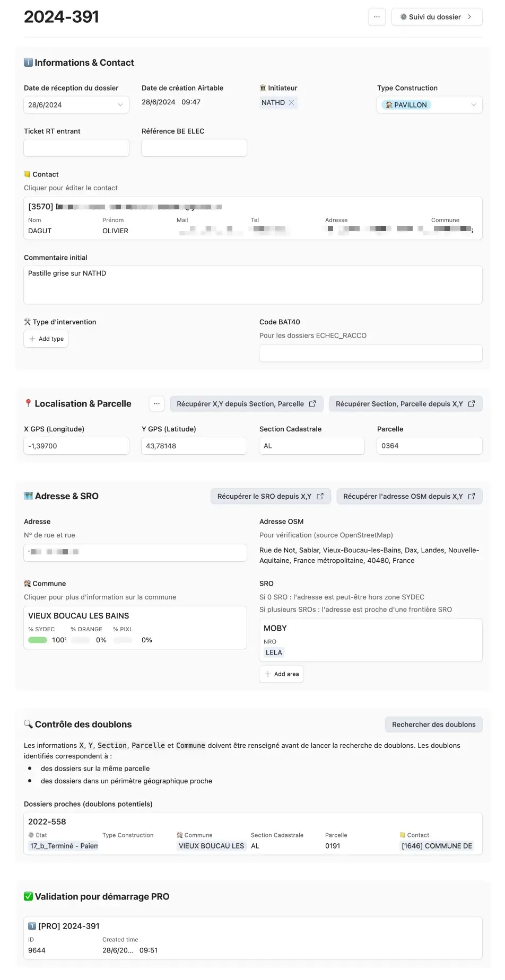Click external link icon on Récupérer le SRO
Image resolution: width=505 pixels, height=980 pixels.
click(320, 497)
